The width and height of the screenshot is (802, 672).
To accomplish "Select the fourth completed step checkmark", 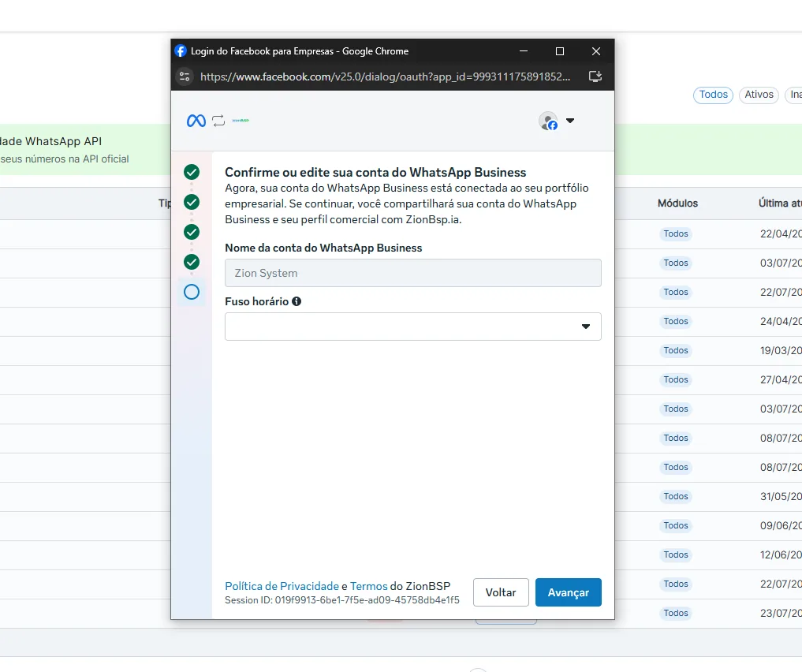I will [192, 263].
